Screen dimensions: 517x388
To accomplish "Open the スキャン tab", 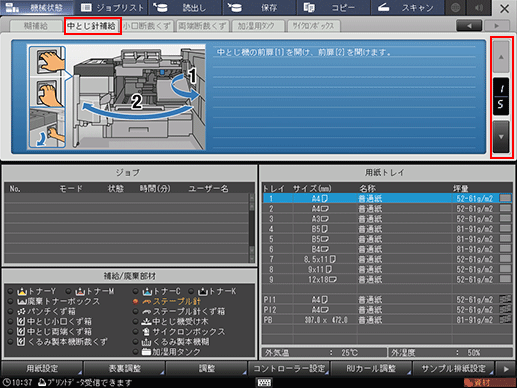I will pos(407,8).
